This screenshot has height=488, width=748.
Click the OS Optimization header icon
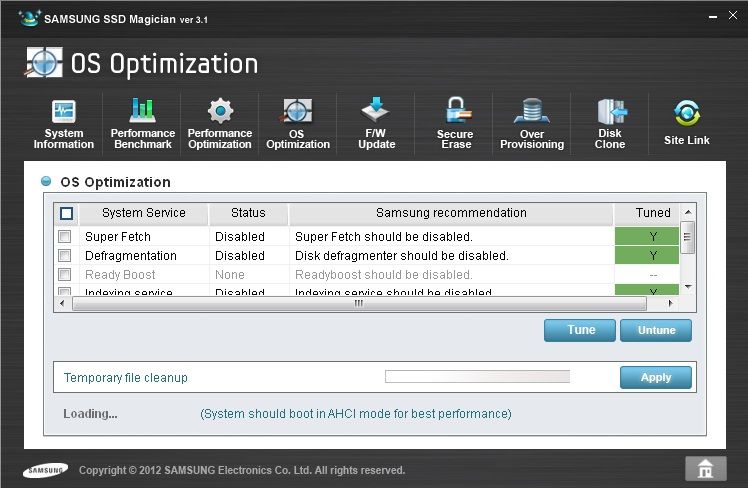(43, 62)
